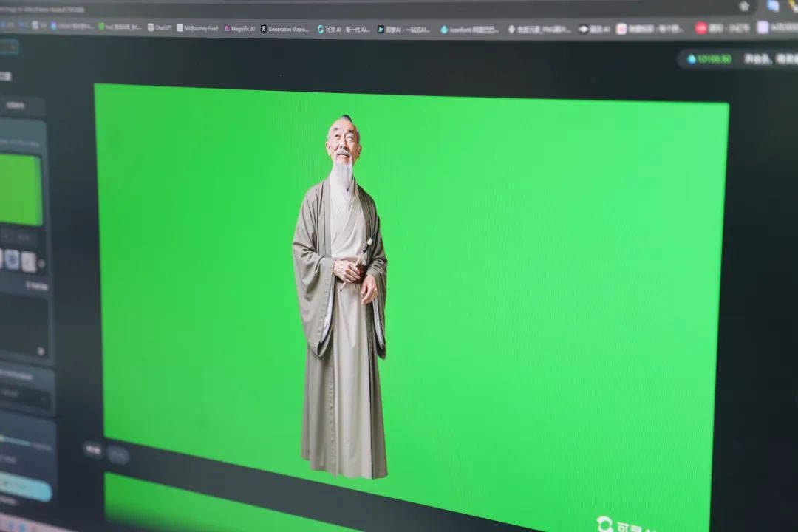Open the 可灵 AI bookmark
Viewport: 798px width, 532px height.
[x=344, y=30]
